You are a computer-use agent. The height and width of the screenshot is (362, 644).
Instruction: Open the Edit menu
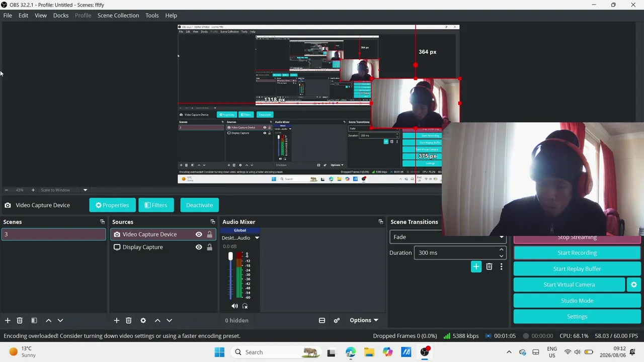[x=24, y=16]
